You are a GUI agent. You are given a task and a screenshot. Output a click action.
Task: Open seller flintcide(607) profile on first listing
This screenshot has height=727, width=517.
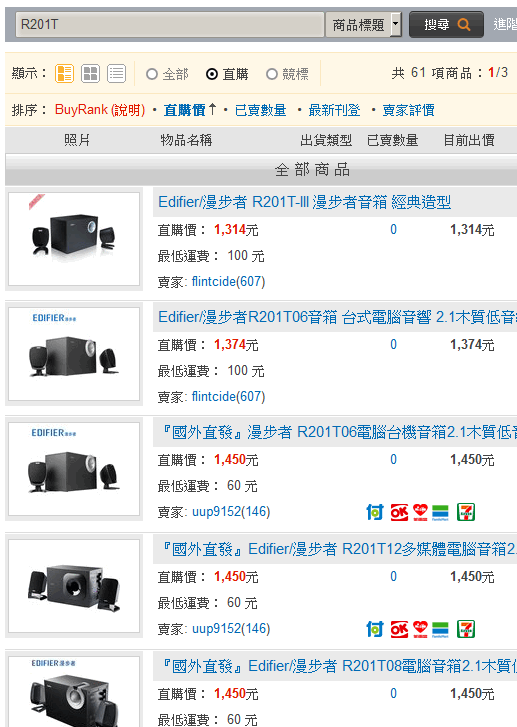[x=228, y=281]
